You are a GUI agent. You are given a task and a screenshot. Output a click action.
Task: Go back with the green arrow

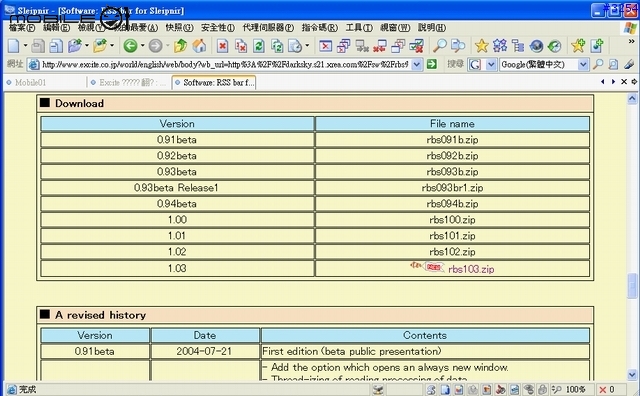[x=131, y=46]
